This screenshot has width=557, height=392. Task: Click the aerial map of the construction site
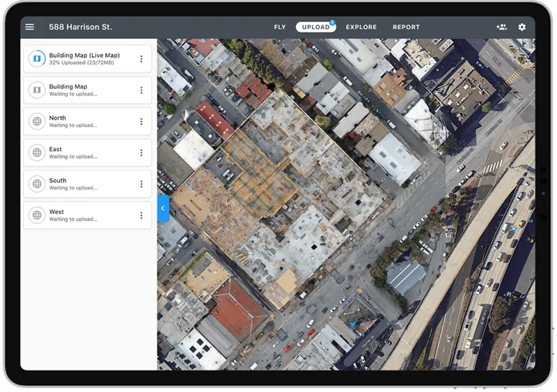tap(346, 204)
